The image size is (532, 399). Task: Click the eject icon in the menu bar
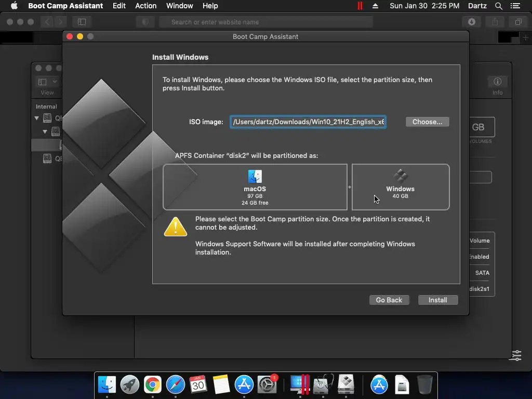click(375, 6)
